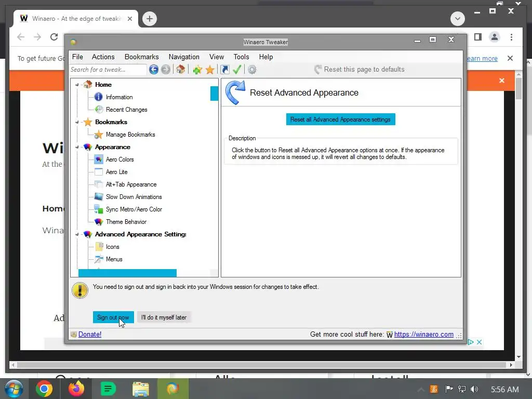Open the Tools menu

click(241, 57)
